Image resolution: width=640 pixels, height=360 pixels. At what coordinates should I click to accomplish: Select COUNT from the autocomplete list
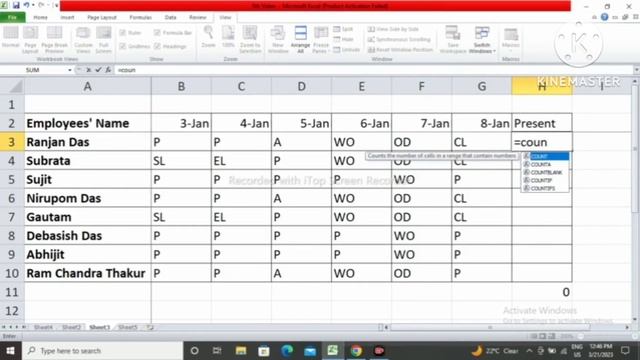(x=546, y=156)
